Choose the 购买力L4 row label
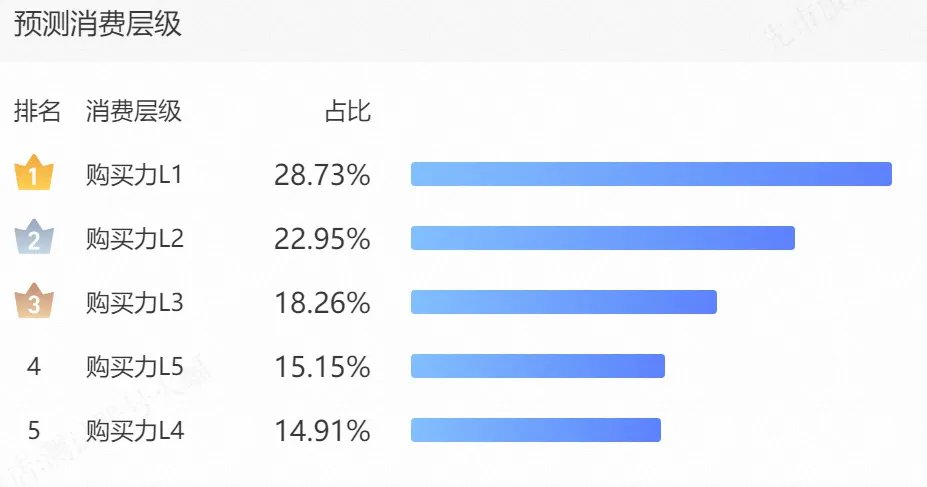 [135, 430]
